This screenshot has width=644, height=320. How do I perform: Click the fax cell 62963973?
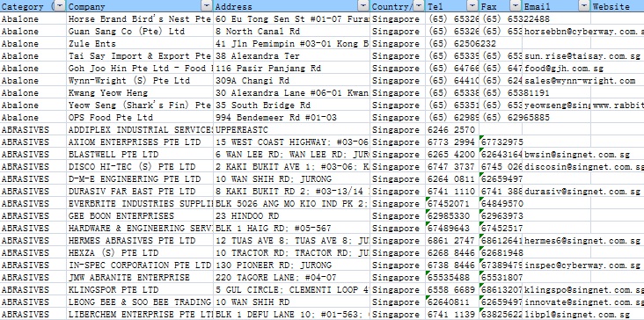point(501,215)
